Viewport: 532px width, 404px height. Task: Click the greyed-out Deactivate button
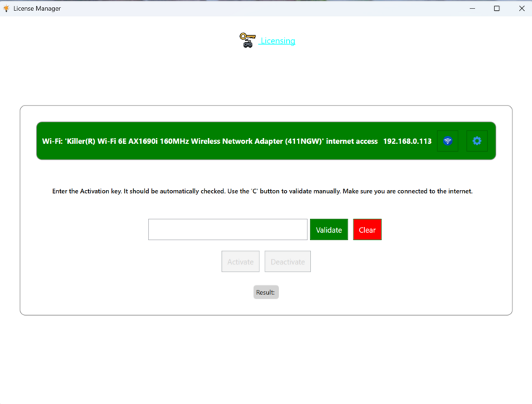tap(288, 262)
